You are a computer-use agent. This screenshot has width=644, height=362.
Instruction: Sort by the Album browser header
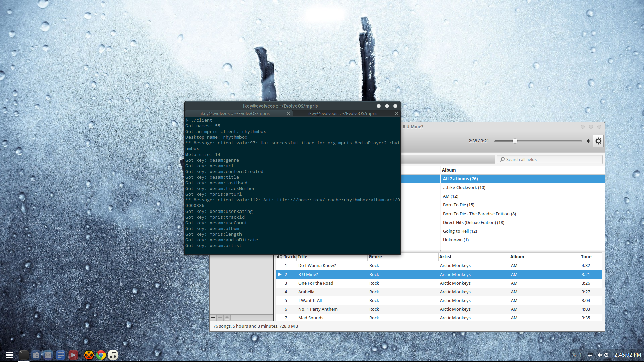523,170
